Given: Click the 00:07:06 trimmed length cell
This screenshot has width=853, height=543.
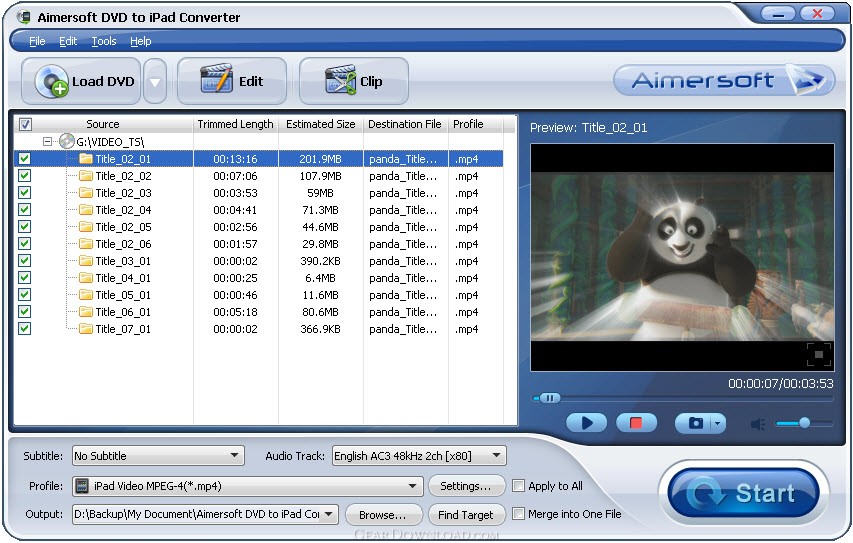Looking at the screenshot, I should tap(236, 176).
